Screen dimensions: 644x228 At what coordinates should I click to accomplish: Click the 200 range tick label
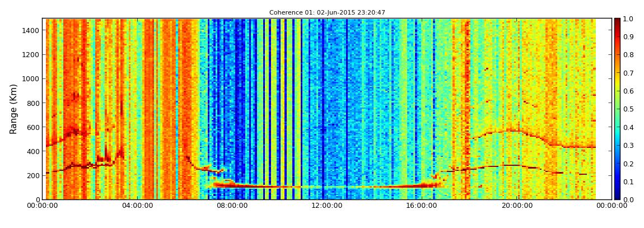click(33, 176)
